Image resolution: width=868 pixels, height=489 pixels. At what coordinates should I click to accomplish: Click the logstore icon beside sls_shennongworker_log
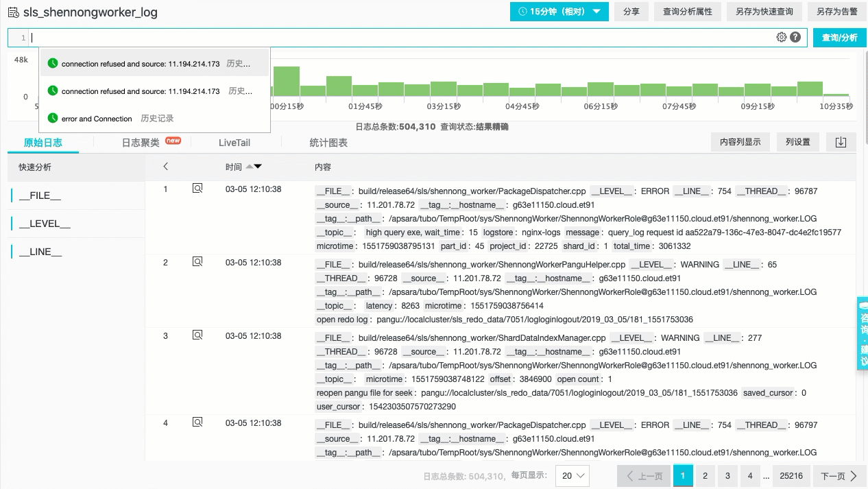[x=13, y=12]
